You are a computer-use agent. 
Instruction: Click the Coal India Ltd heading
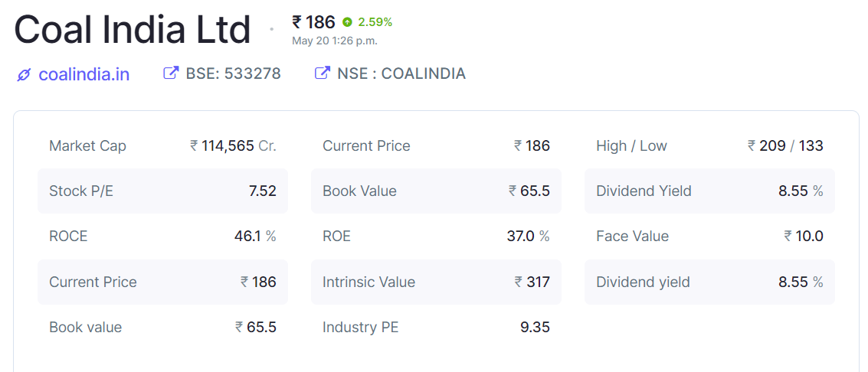133,30
